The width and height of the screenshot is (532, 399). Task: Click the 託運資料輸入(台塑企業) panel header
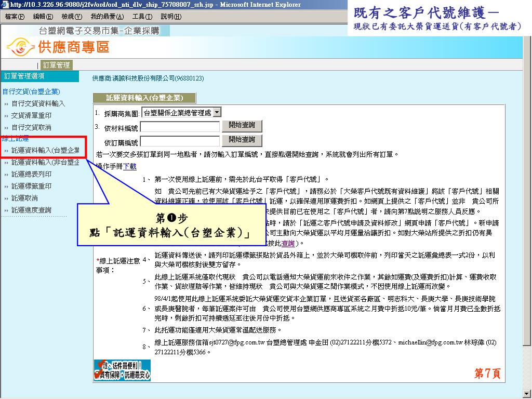click(x=144, y=98)
